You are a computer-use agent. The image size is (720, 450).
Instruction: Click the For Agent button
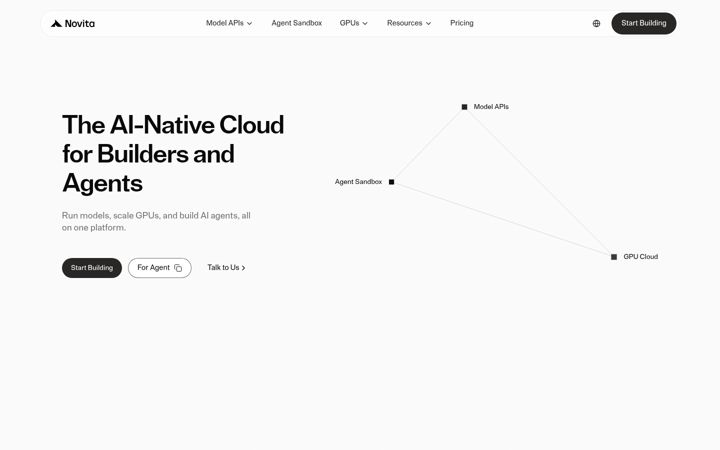tap(160, 268)
